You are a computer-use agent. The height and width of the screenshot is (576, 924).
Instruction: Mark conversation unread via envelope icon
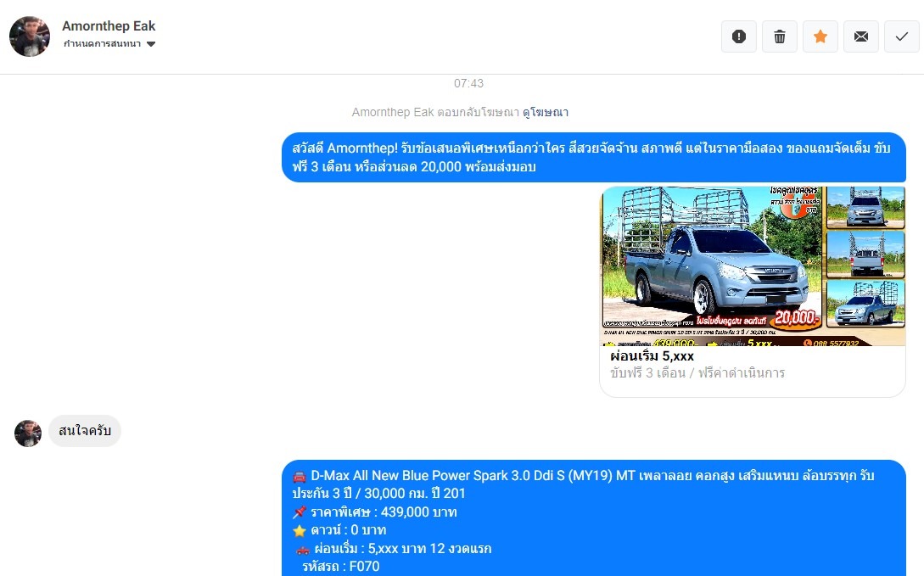(x=860, y=36)
